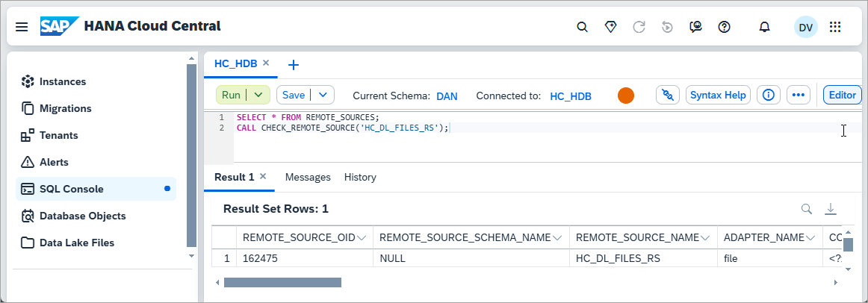Open the hamburger navigation menu
This screenshot has height=303, width=868.
pyautogui.click(x=22, y=27)
